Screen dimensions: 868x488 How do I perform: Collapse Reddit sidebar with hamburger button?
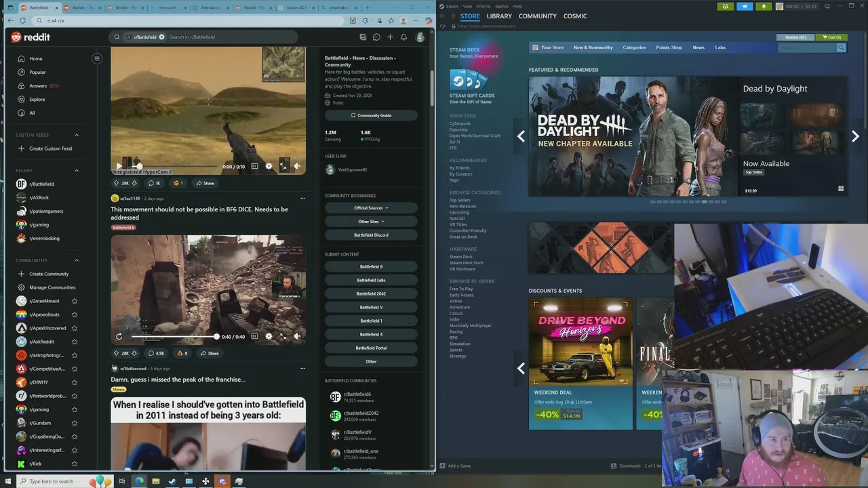[97, 58]
